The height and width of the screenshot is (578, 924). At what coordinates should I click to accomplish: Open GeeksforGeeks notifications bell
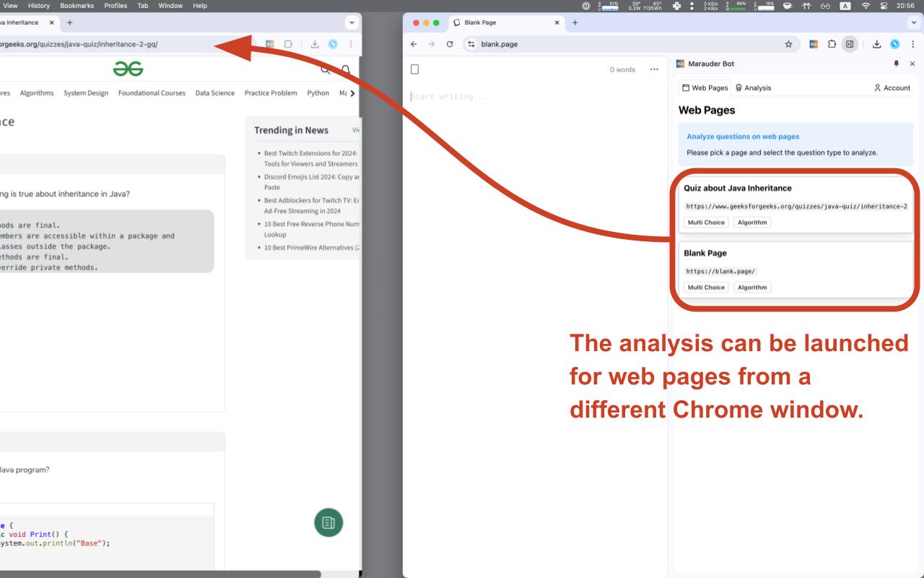click(346, 69)
